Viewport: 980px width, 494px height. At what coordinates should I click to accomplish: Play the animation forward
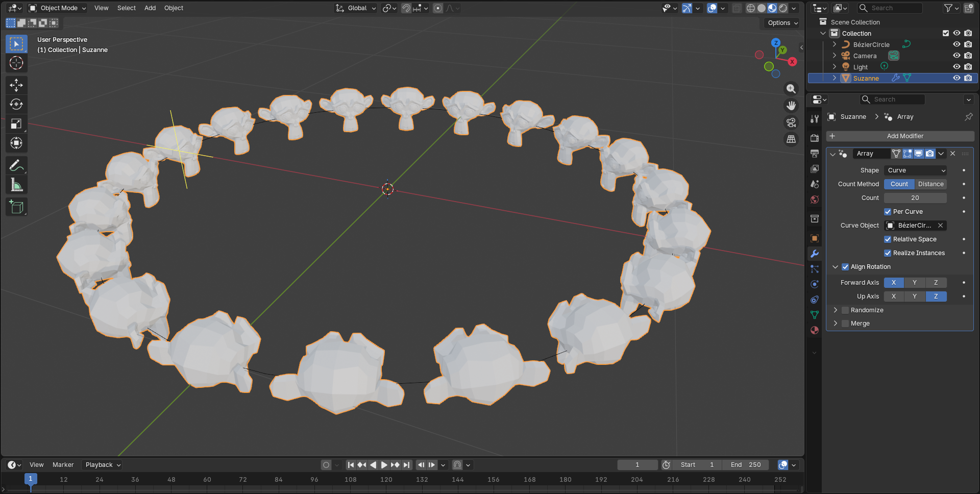[384, 465]
